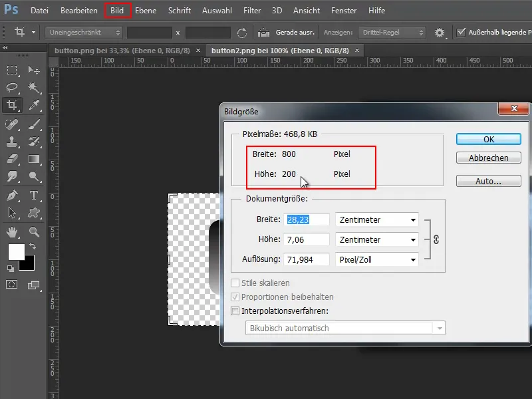This screenshot has height=399, width=532.
Task: Select the Magic Wand tool
Action: (34, 88)
